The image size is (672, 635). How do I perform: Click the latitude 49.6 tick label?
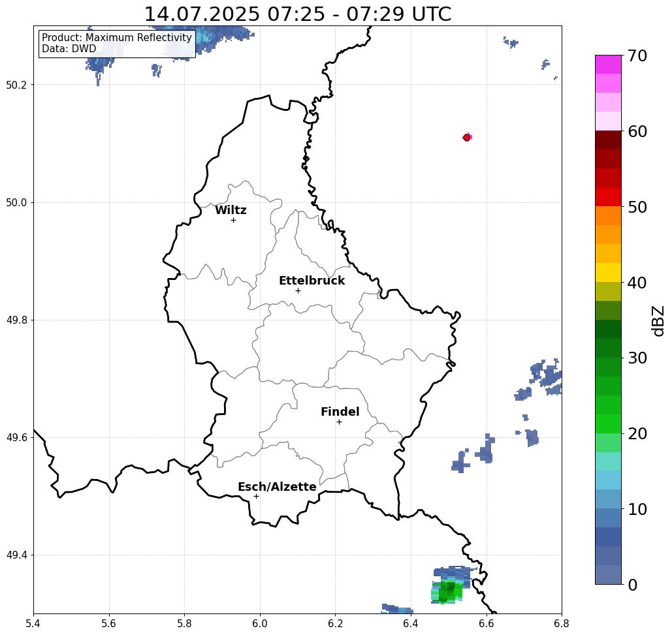16,438
